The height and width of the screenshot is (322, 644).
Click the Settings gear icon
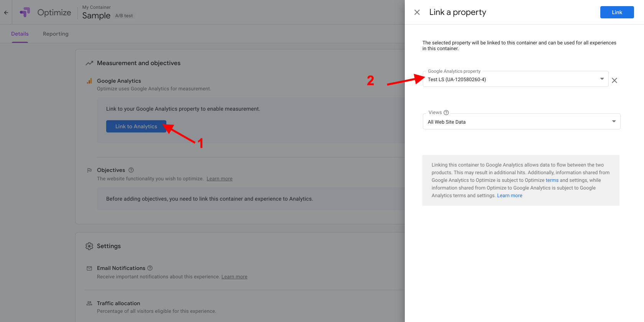pos(89,246)
